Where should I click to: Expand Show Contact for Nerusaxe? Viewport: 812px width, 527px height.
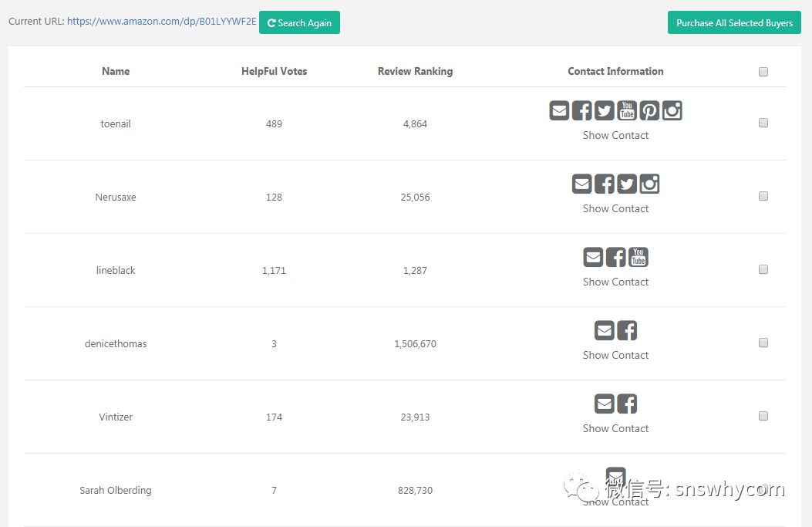(x=615, y=208)
